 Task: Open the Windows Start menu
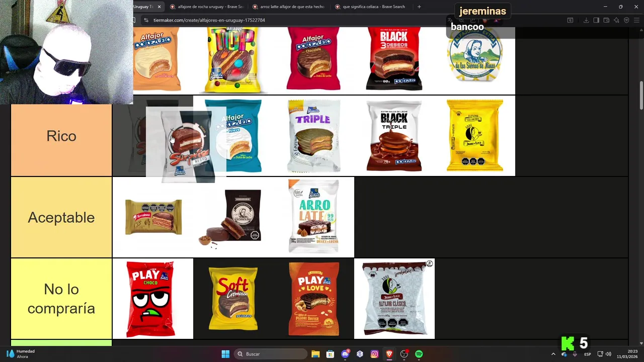pos(225,354)
